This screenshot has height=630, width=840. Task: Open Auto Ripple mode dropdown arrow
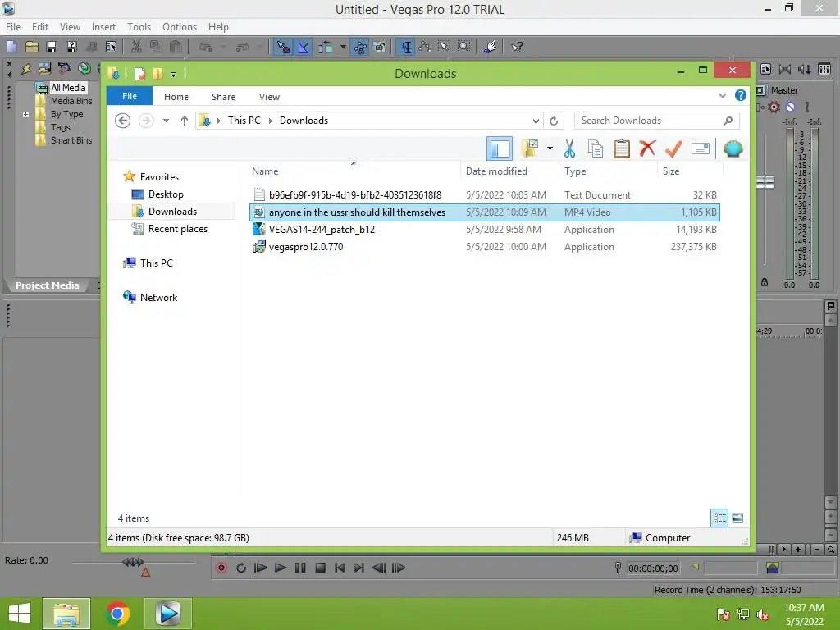point(343,47)
